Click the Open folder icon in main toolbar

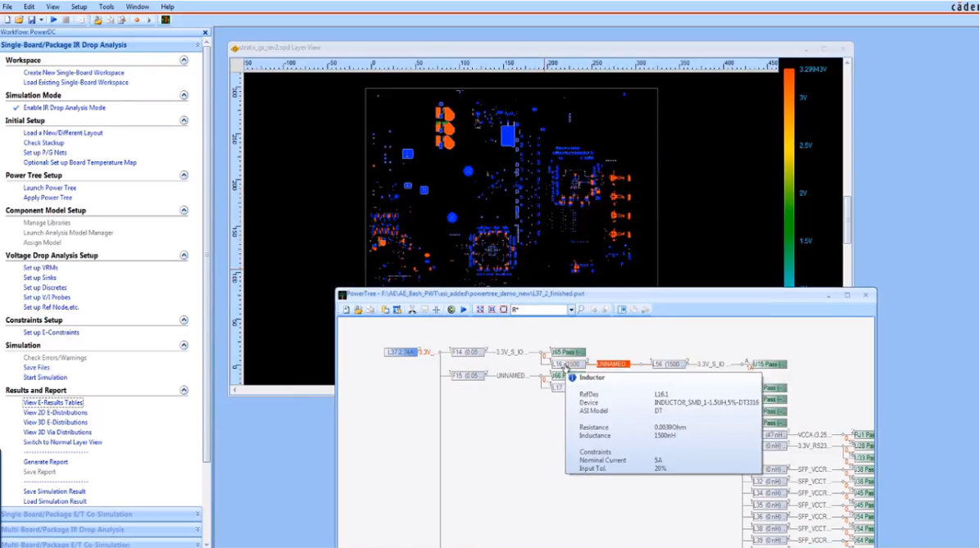20,20
